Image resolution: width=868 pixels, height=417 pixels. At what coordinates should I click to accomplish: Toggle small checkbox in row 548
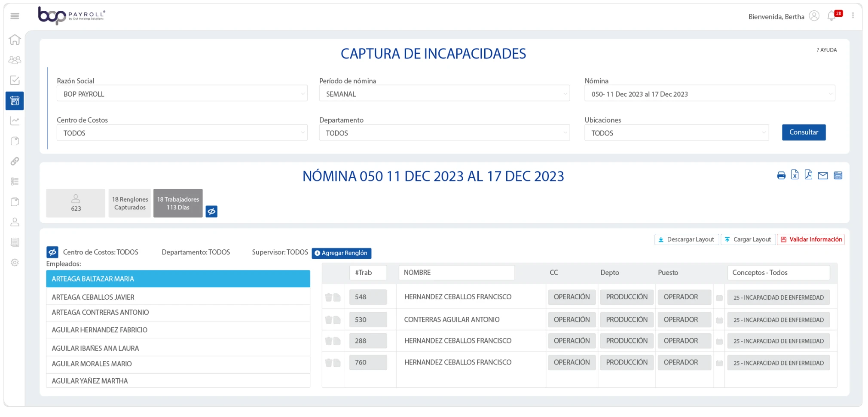pos(719,298)
